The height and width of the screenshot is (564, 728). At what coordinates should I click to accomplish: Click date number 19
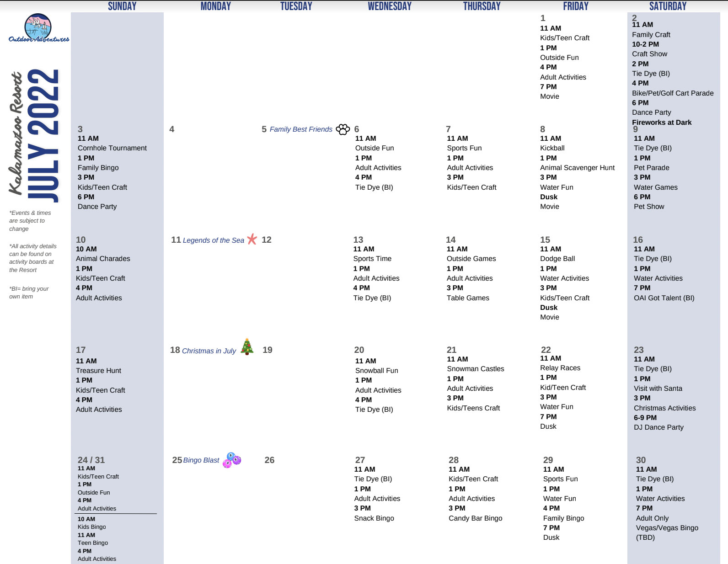pyautogui.click(x=268, y=350)
